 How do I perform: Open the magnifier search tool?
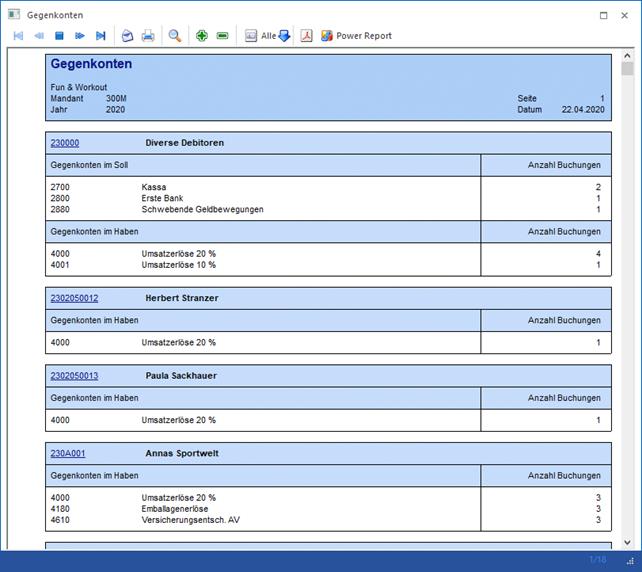point(175,36)
